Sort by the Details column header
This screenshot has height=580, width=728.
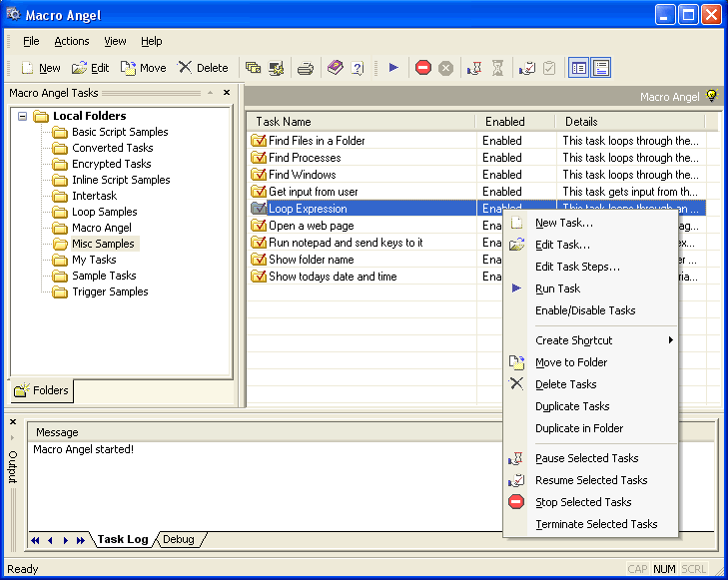(x=630, y=122)
